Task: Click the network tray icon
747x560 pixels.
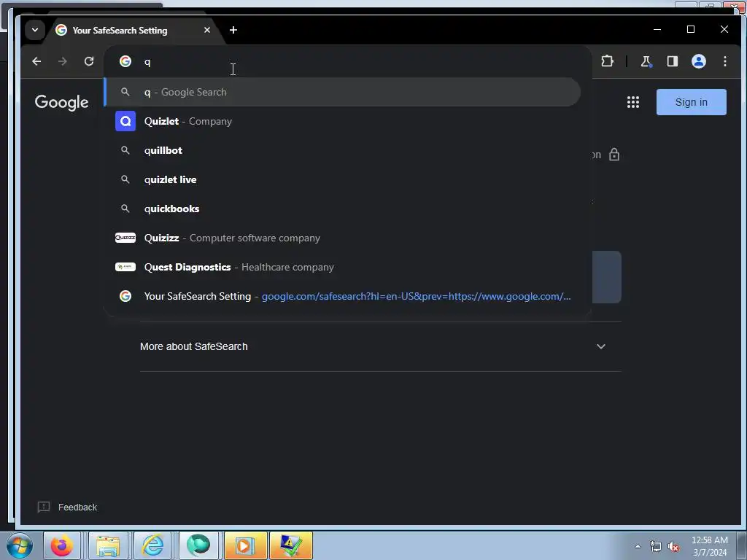Action: (x=656, y=546)
